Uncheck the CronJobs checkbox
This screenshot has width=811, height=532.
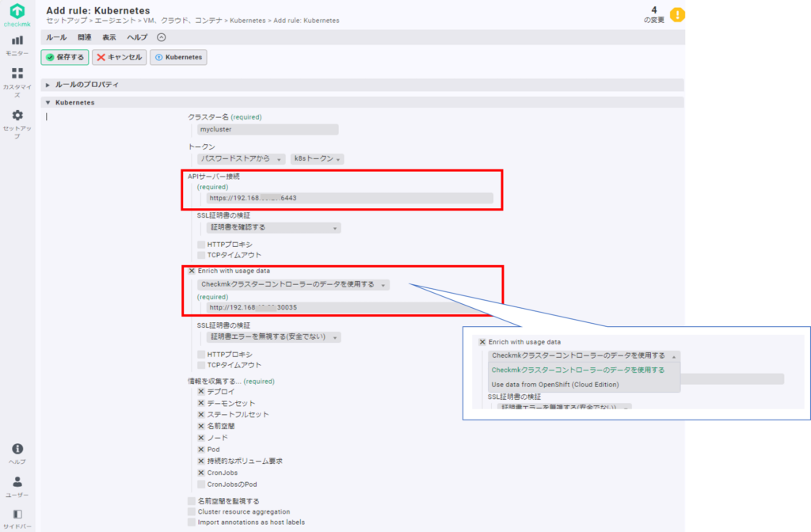(201, 473)
